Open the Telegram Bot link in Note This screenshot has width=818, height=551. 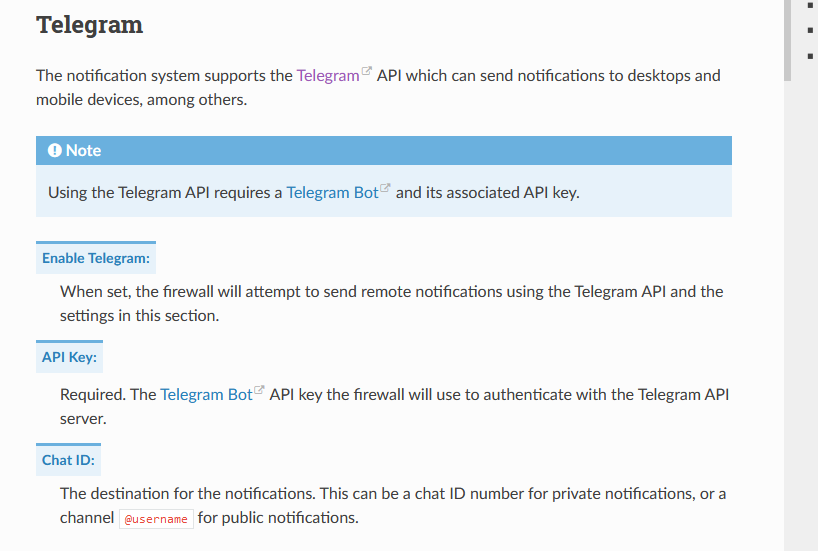pyautogui.click(x=332, y=192)
